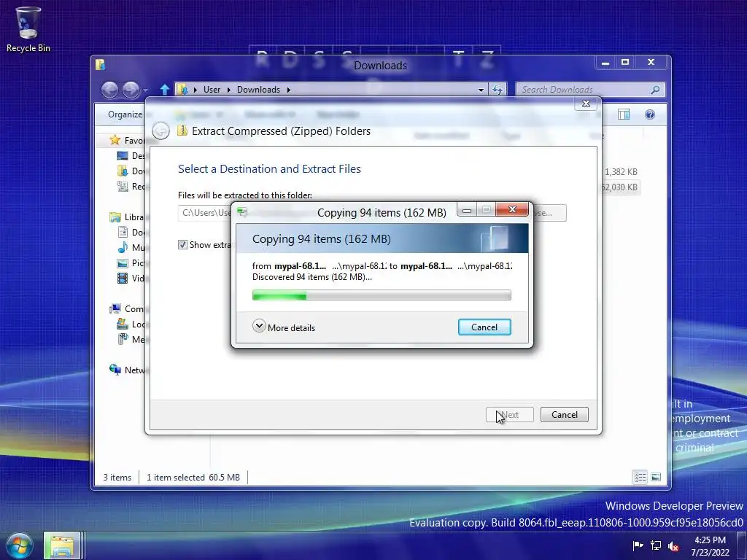Open the Action Center flag icon
This screenshot has width=747, height=560.
tap(638, 545)
